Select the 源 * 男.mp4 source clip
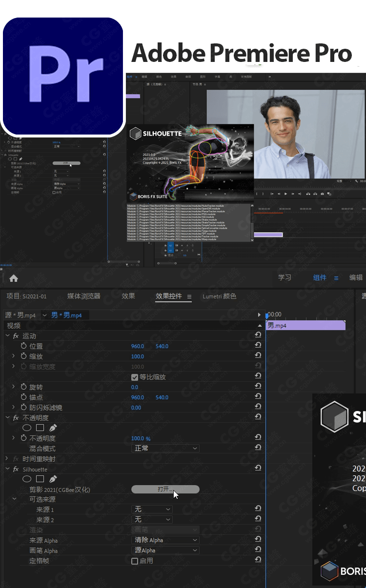Image resolution: width=366 pixels, height=588 pixels. pyautogui.click(x=20, y=315)
